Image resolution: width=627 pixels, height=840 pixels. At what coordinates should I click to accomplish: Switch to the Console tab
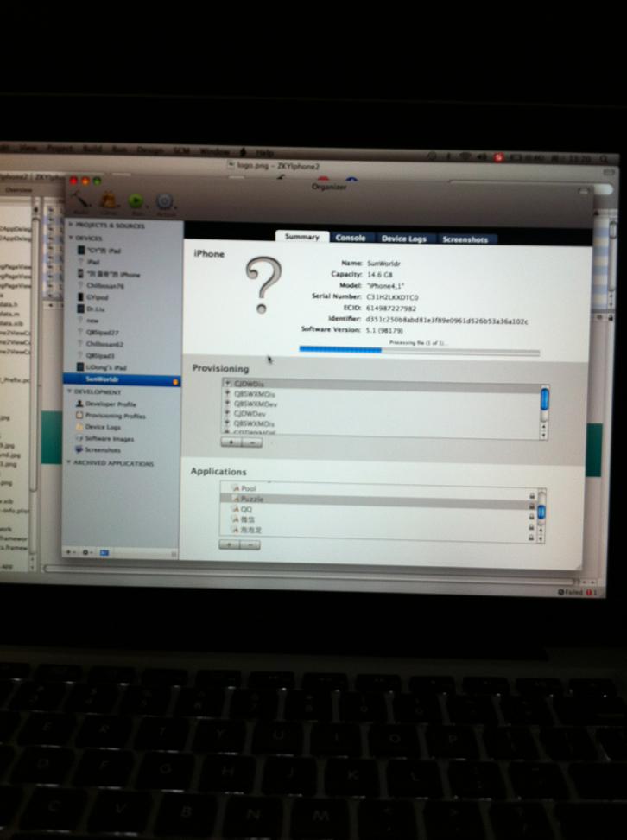350,238
